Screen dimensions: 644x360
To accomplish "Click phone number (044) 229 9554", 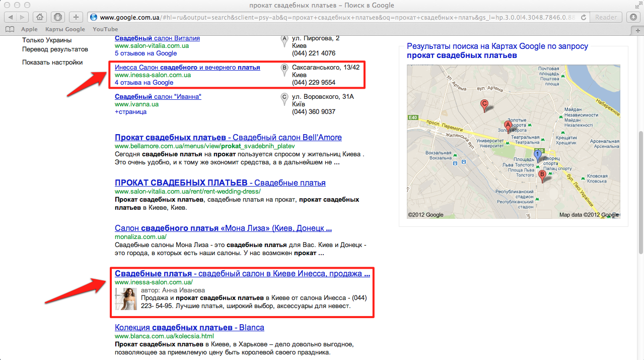I will [x=314, y=83].
